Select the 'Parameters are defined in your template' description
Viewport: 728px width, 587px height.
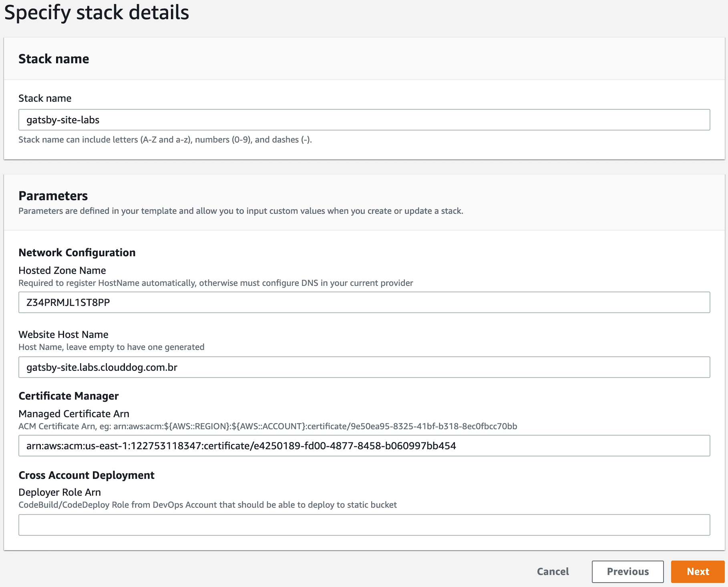tap(241, 211)
